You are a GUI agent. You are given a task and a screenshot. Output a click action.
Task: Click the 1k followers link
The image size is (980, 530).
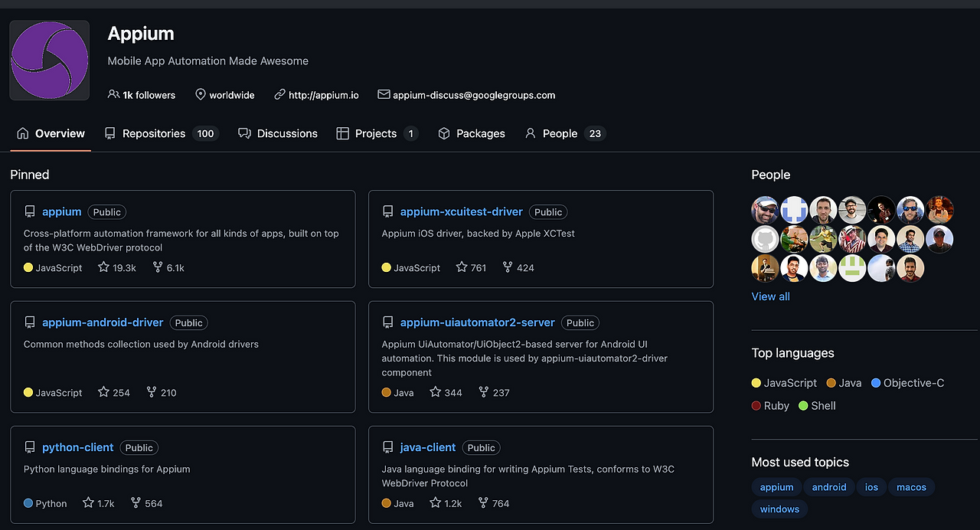[142, 95]
